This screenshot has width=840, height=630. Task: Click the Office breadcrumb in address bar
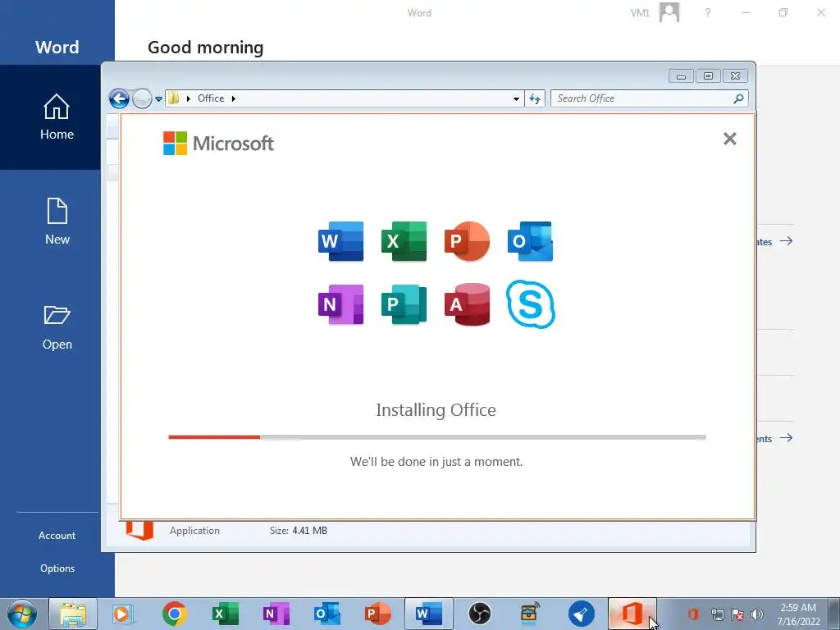211,98
